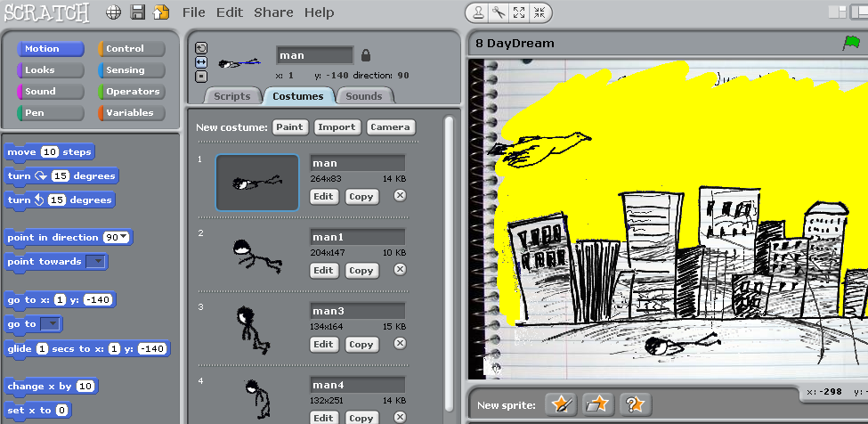Select the Sensing block category
This screenshot has width=868, height=424.
132,70
